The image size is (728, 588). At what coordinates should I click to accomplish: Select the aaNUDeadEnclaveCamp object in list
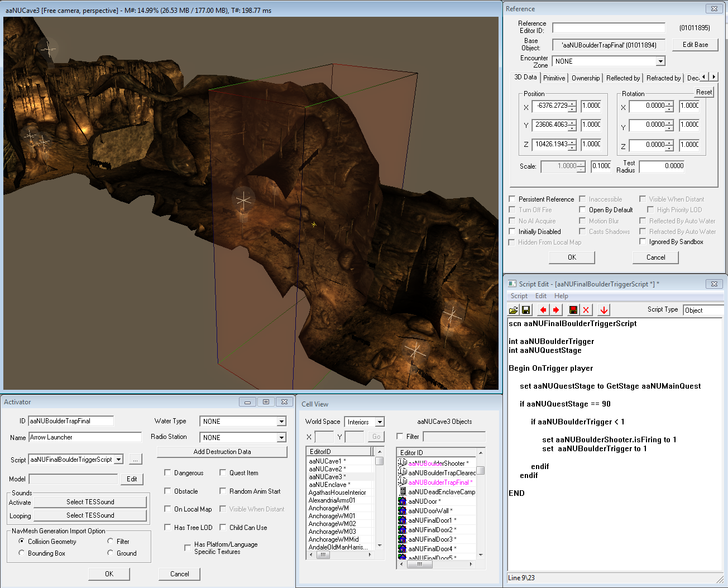tap(441, 492)
